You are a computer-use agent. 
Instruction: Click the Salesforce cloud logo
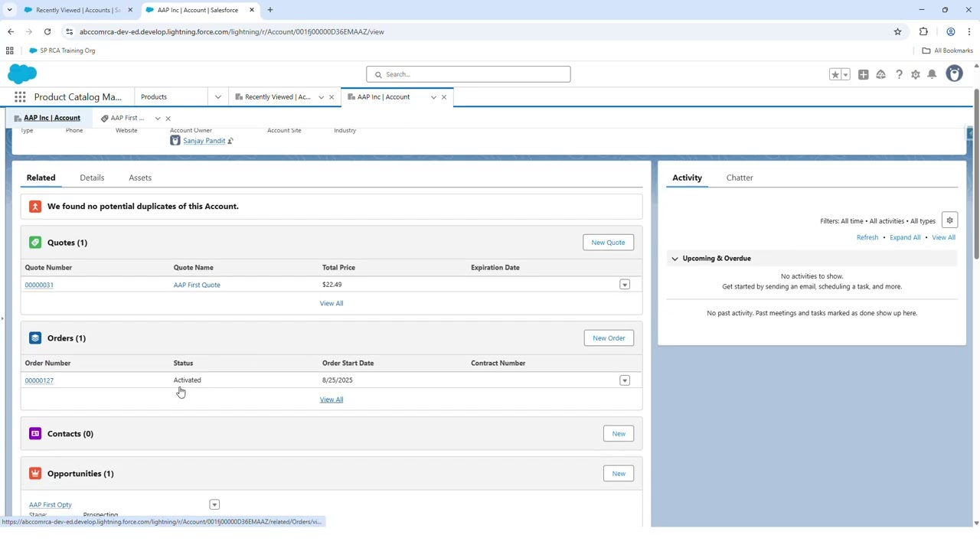tap(22, 74)
